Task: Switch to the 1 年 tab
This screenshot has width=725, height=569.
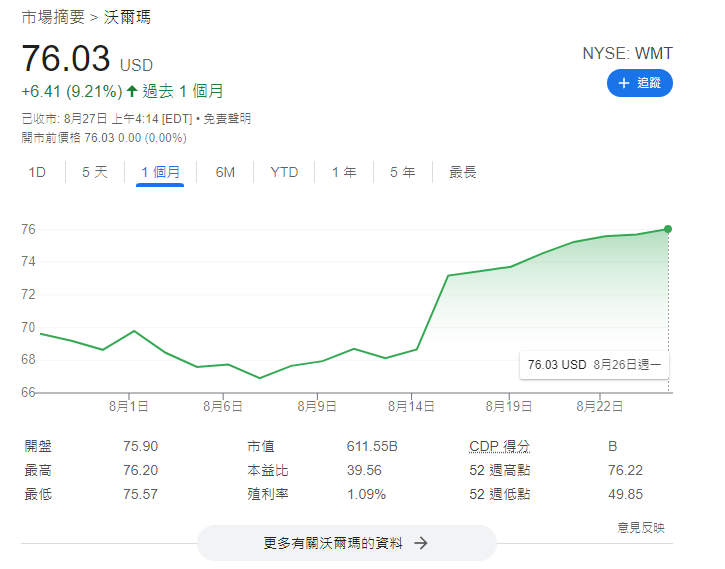Action: click(x=344, y=172)
